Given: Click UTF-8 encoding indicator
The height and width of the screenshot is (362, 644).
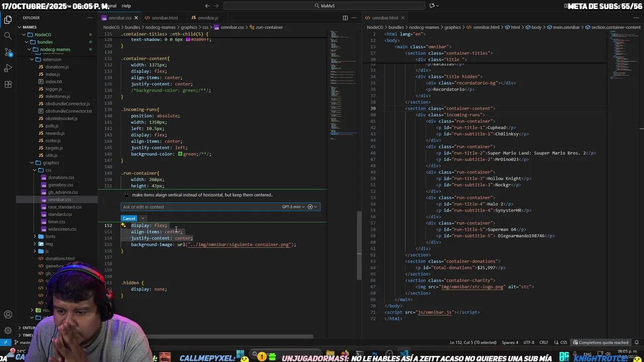Looking at the screenshot, I should pos(528,342).
